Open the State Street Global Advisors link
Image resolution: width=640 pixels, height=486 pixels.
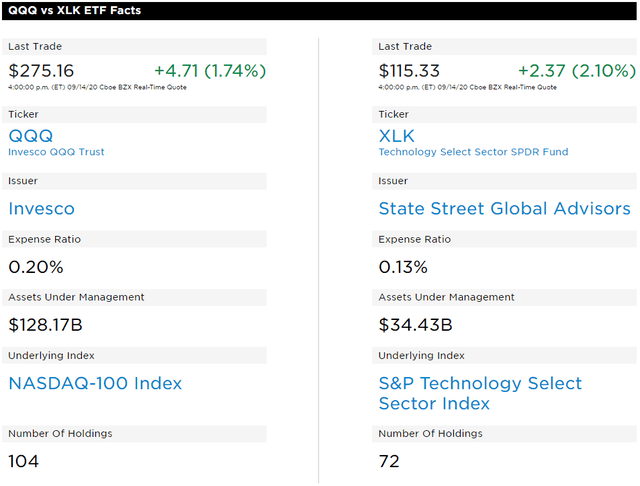point(504,209)
